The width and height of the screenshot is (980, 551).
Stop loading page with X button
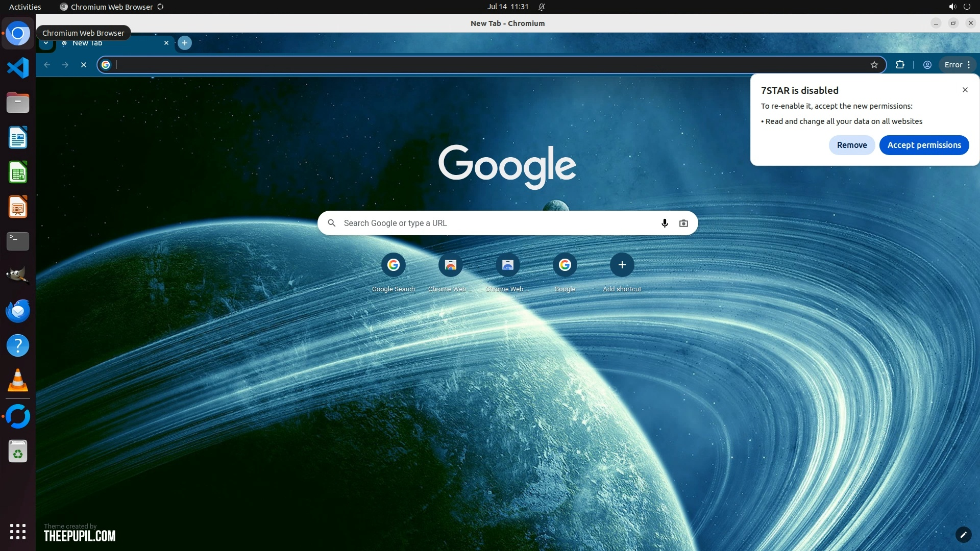[x=84, y=65]
